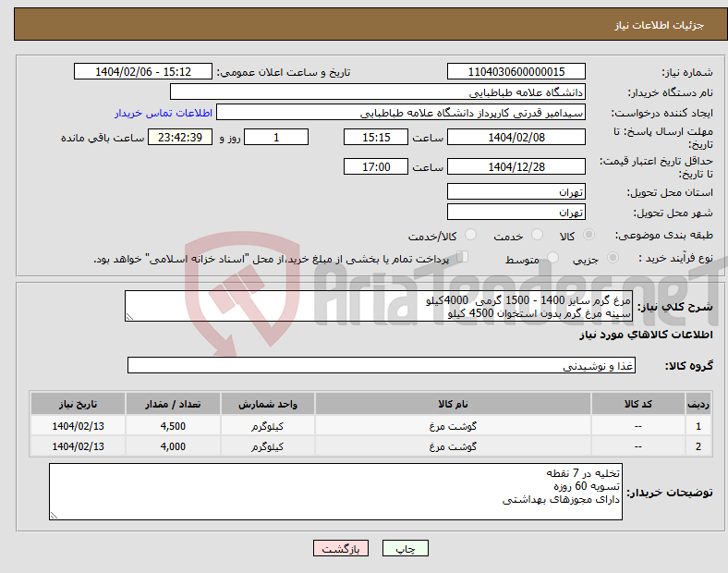Click the announcement date field 1404/02/06 - 15:12
The image size is (728, 573).
(x=143, y=71)
